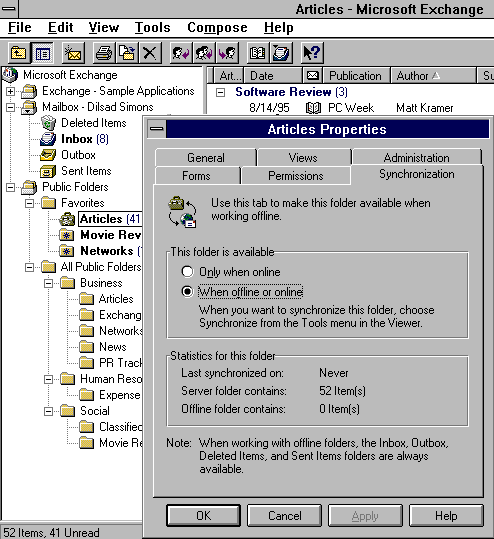
Task: Sort by the Date column header
Action: (x=273, y=75)
